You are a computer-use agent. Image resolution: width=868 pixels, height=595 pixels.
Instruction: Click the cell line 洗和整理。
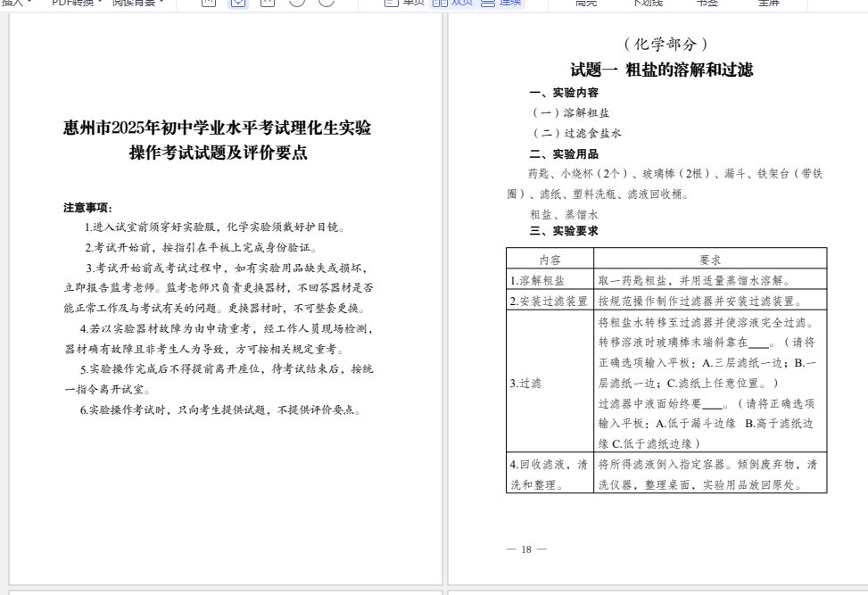537,485
